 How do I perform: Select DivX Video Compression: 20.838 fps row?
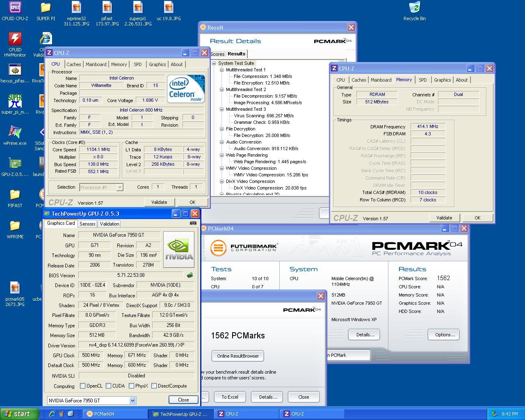[270, 188]
